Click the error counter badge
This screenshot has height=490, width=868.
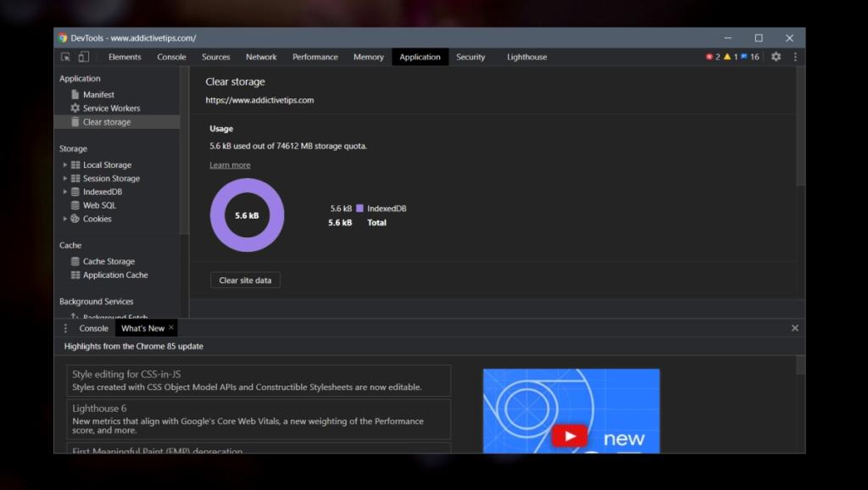point(713,56)
